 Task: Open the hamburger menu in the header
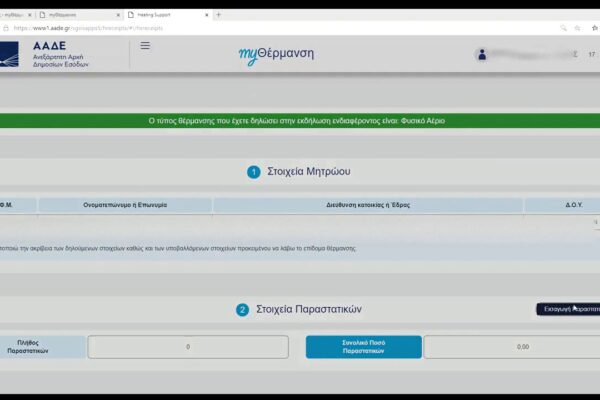[145, 46]
